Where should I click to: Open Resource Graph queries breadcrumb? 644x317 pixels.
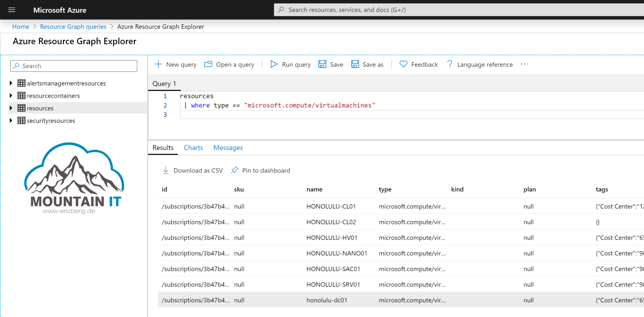click(73, 27)
